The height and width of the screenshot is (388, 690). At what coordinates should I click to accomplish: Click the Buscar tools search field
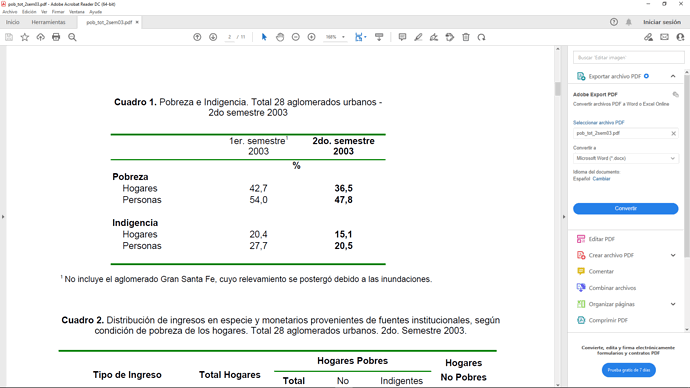pos(628,58)
